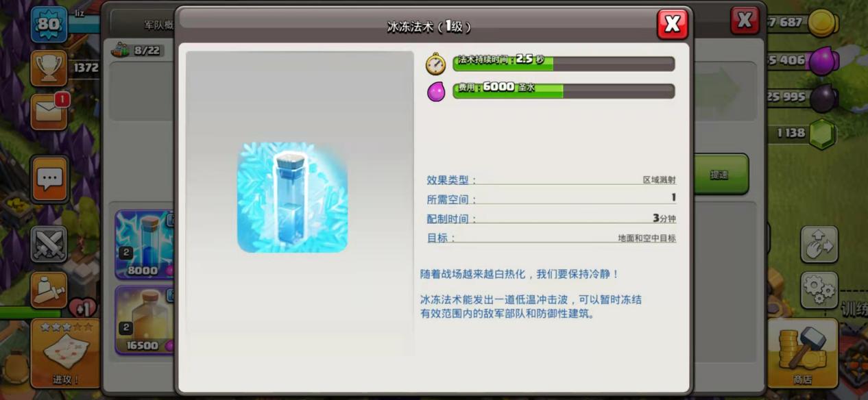
Task: Click the 6000 elixir cost bar
Action: pos(563,91)
